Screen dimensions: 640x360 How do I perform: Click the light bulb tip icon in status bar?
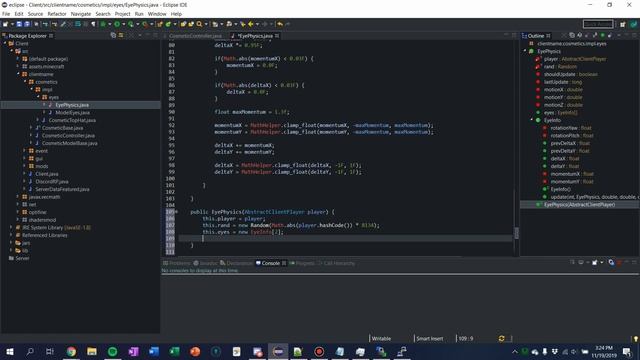pos(636,339)
